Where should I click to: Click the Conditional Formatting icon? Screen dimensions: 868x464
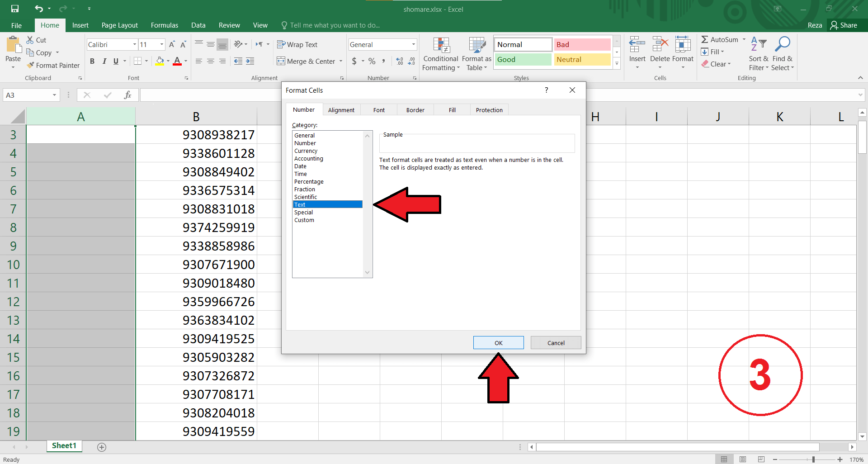point(441,45)
